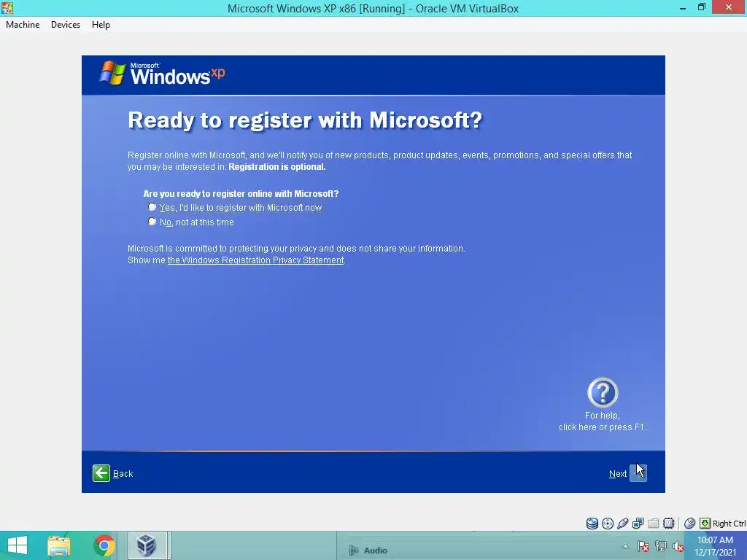The width and height of the screenshot is (747, 560).
Task: Click the help question mark icon
Action: pyautogui.click(x=602, y=393)
